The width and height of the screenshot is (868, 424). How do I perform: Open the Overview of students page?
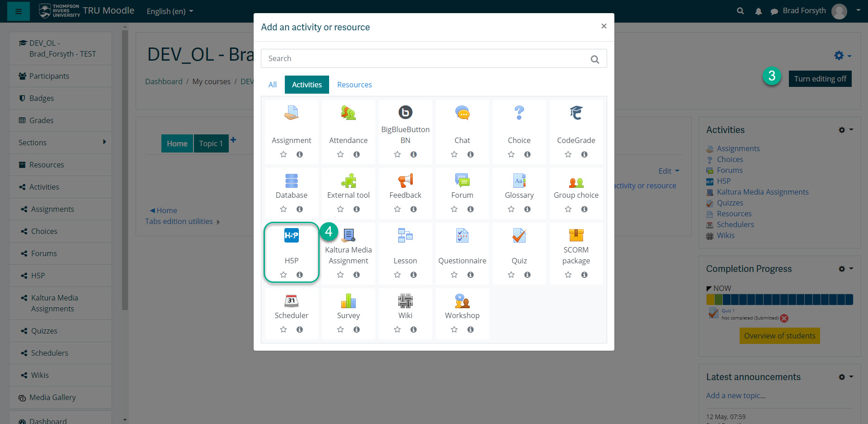(779, 335)
